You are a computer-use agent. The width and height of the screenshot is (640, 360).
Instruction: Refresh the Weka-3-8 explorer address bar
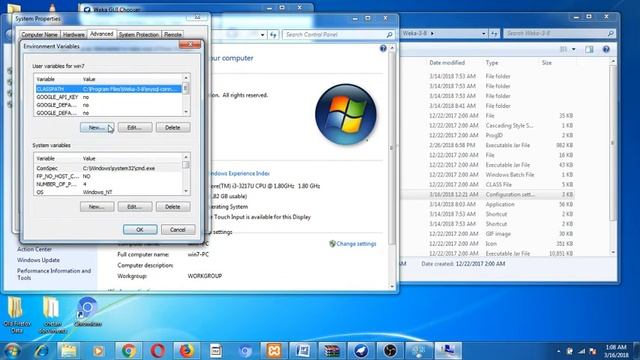(494, 33)
